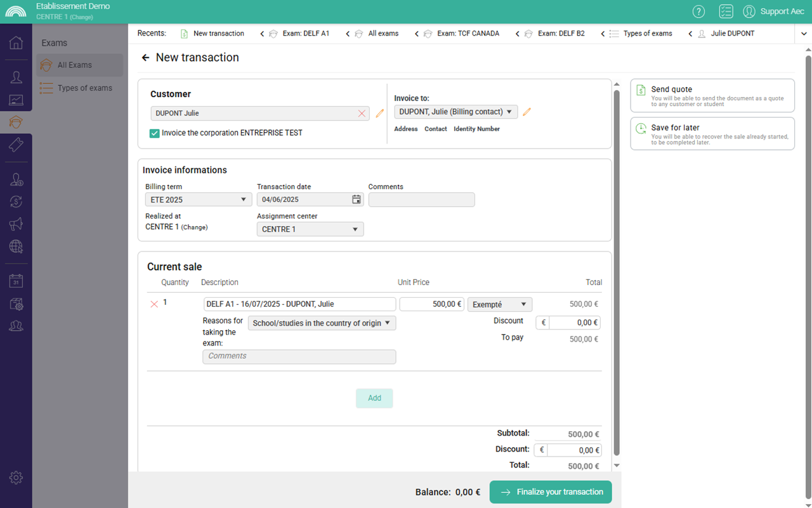
Task: Click the back arrow beside New transaction
Action: pos(145,58)
